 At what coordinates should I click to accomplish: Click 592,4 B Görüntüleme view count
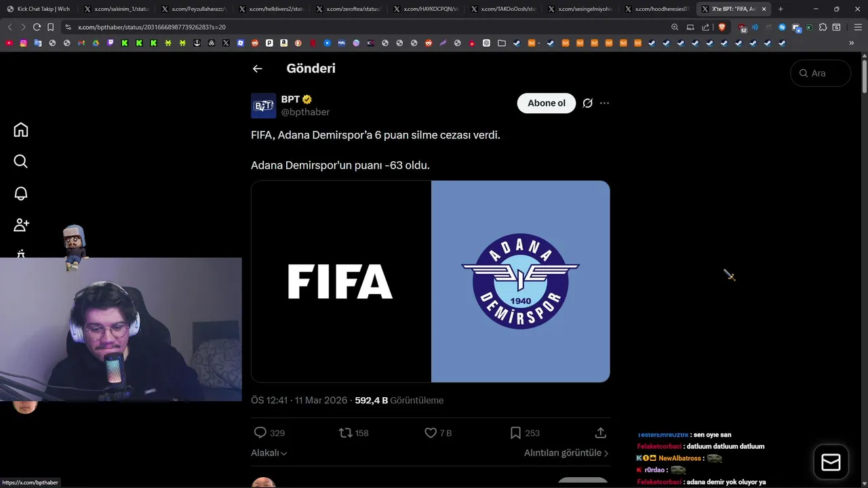pyautogui.click(x=399, y=401)
